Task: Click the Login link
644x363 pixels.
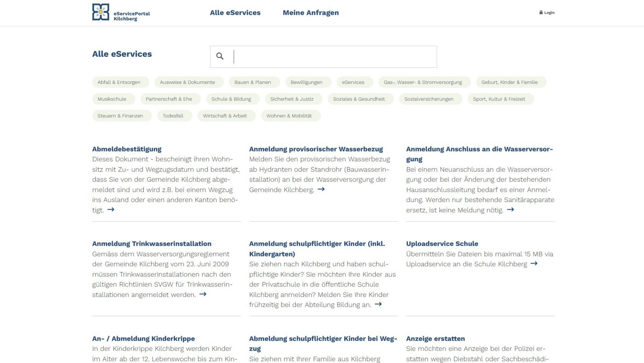Action: click(547, 12)
